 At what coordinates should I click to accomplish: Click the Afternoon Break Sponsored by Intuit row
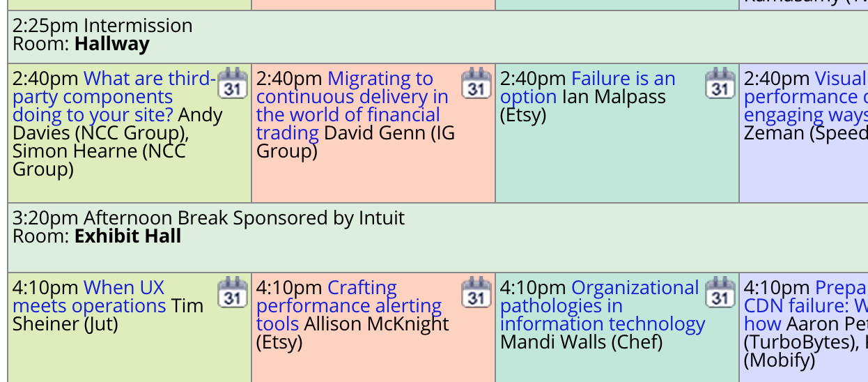click(x=437, y=238)
